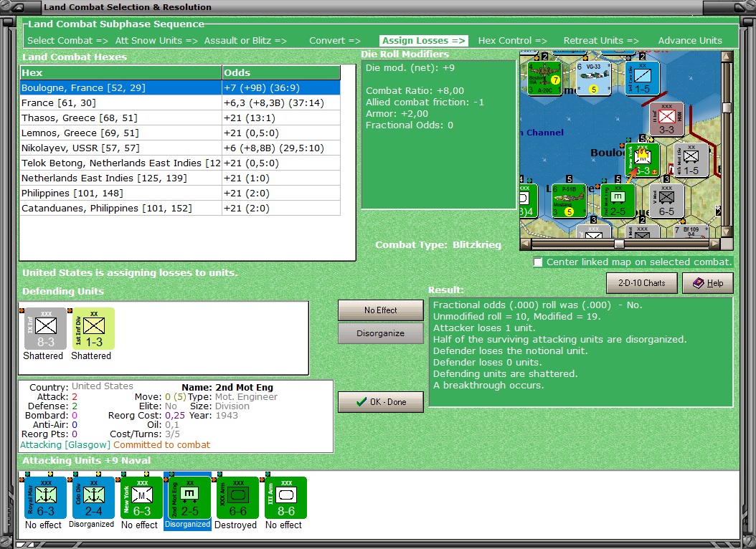
Task: Click the Convert subphase step
Action: click(335, 40)
